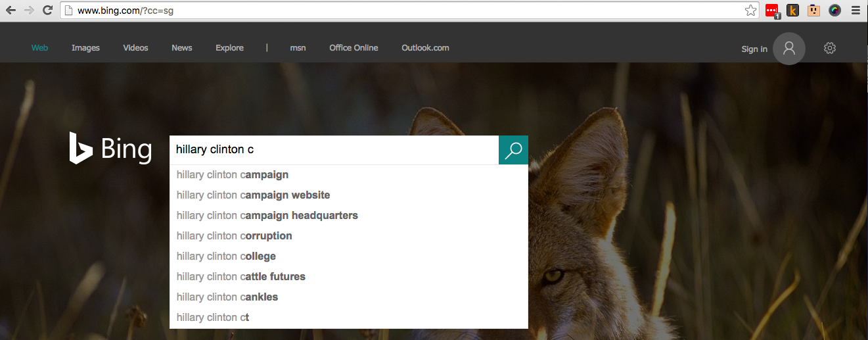Open the News tab

[x=182, y=48]
